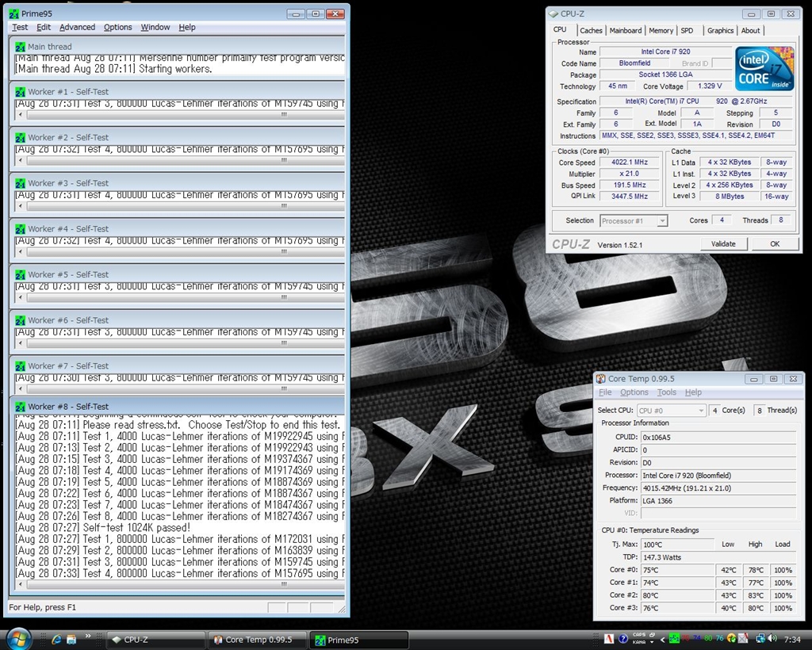This screenshot has width=812, height=650.
Task: Open Prime95 from the taskbar
Action: pyautogui.click(x=358, y=639)
